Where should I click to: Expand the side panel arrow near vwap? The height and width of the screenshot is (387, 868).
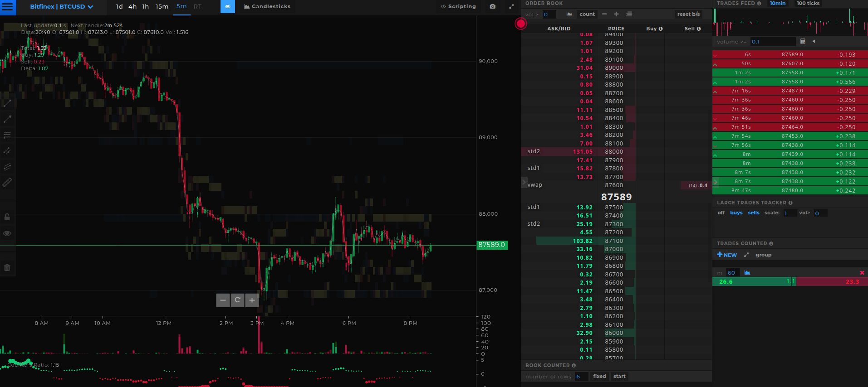(524, 182)
